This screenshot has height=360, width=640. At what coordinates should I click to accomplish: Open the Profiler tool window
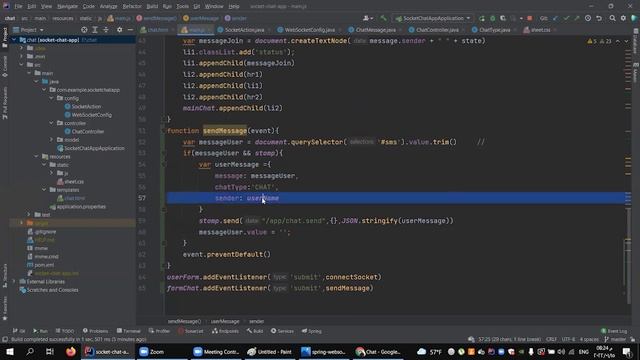point(159,331)
